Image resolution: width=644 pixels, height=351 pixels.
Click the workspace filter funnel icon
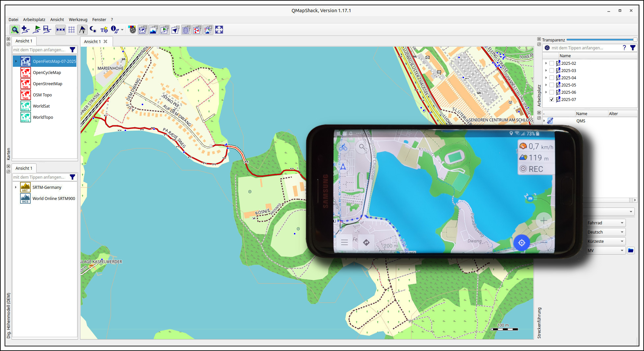[633, 48]
